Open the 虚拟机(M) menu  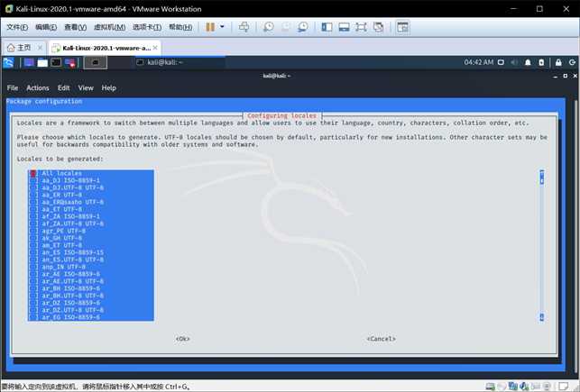pos(109,27)
